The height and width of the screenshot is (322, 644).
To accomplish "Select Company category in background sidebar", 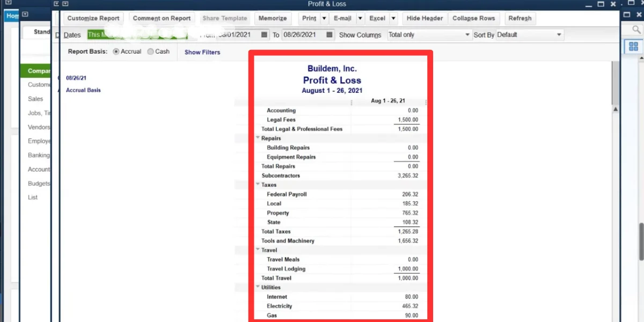I will [x=35, y=71].
